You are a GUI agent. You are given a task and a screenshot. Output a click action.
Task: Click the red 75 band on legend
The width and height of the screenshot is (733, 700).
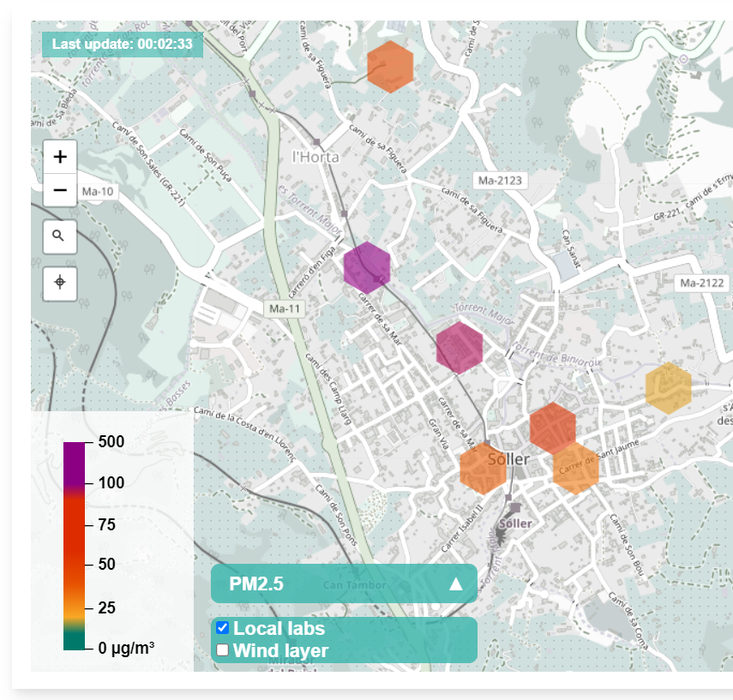tap(75, 524)
